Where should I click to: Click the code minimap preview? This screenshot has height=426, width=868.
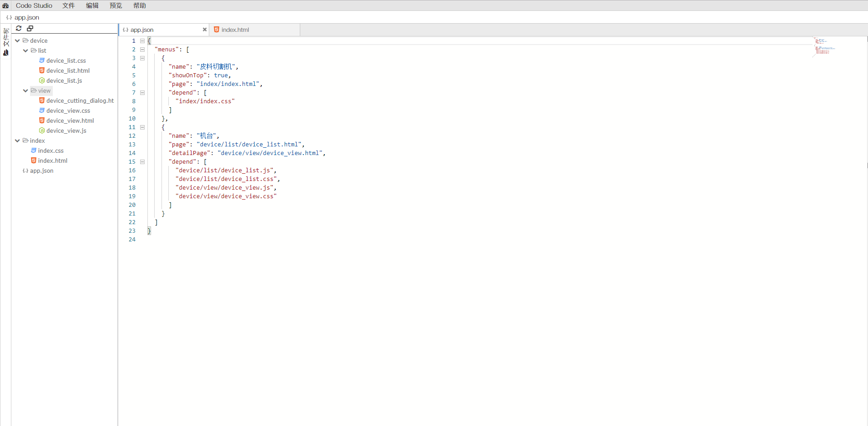coord(823,47)
